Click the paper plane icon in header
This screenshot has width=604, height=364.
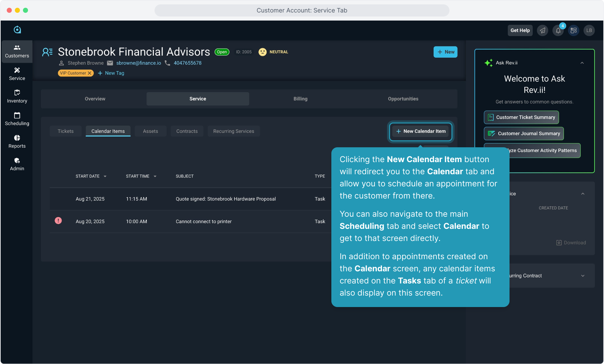pyautogui.click(x=543, y=31)
